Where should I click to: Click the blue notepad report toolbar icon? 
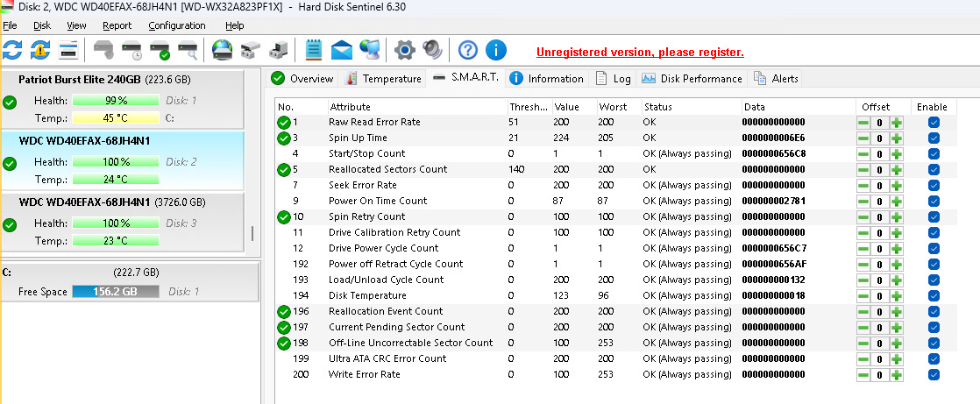point(314,50)
